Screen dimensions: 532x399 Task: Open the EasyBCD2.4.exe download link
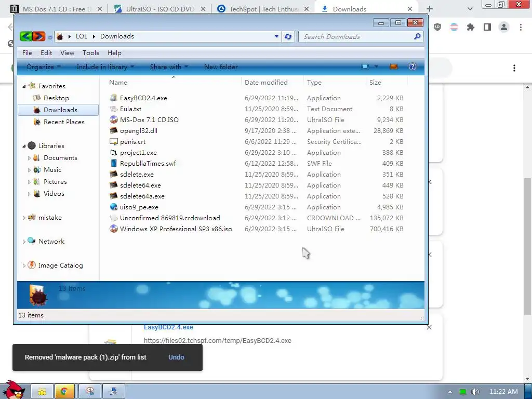tap(169, 327)
